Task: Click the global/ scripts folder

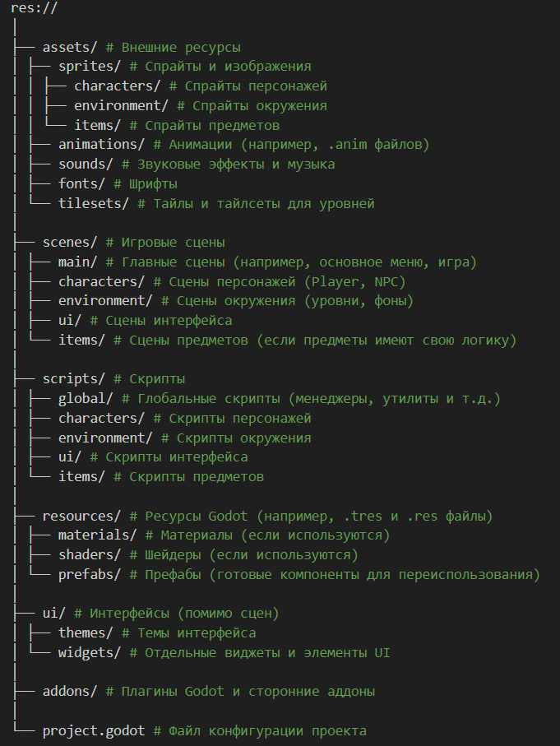Action: pos(86,399)
